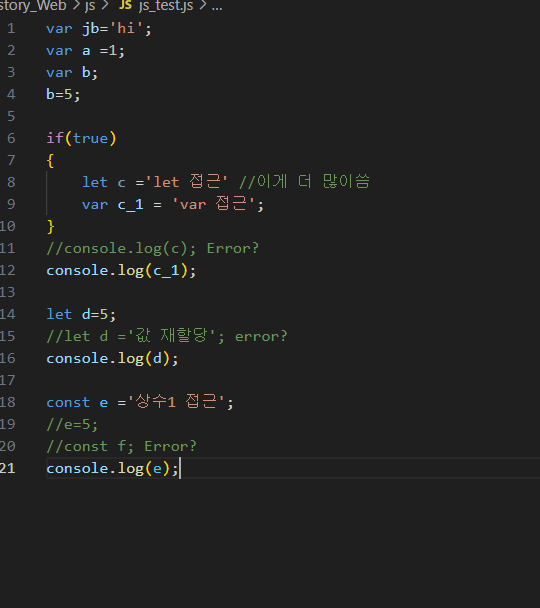The height and width of the screenshot is (608, 540).
Task: Place cursor on text var jb='hi';
Action: (x=99, y=29)
